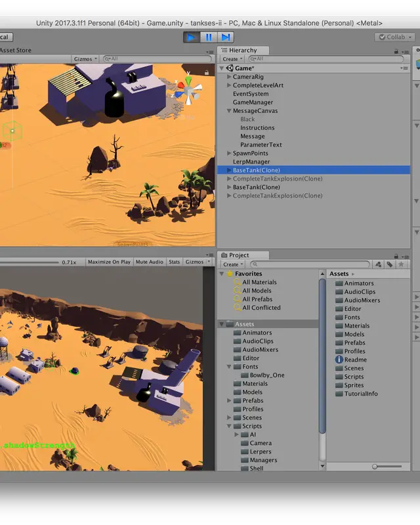Toggle Stats in Game view
The width and height of the screenshot is (420, 525).
[174, 262]
